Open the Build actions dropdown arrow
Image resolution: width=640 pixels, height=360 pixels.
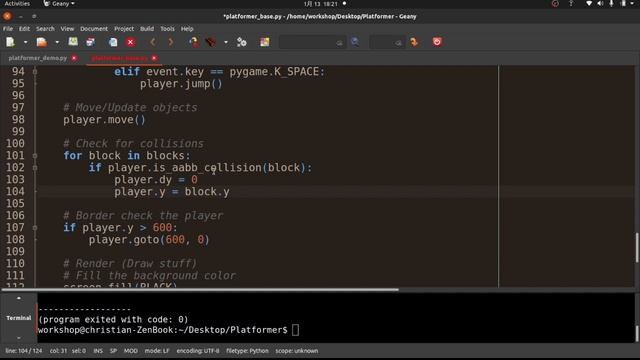226,42
